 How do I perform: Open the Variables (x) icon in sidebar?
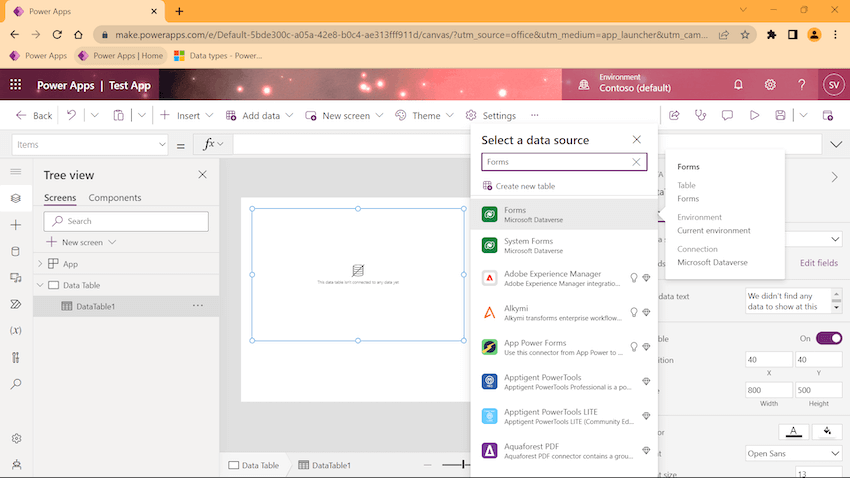16,331
